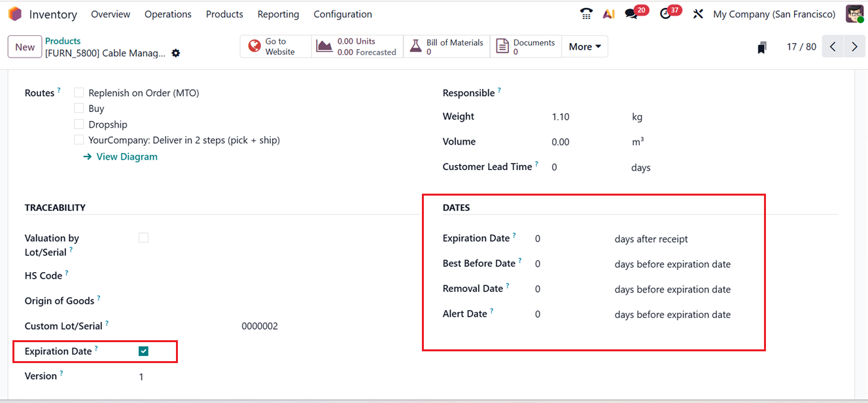
Task: Open the Units Forecasted stat button
Action: (x=357, y=46)
